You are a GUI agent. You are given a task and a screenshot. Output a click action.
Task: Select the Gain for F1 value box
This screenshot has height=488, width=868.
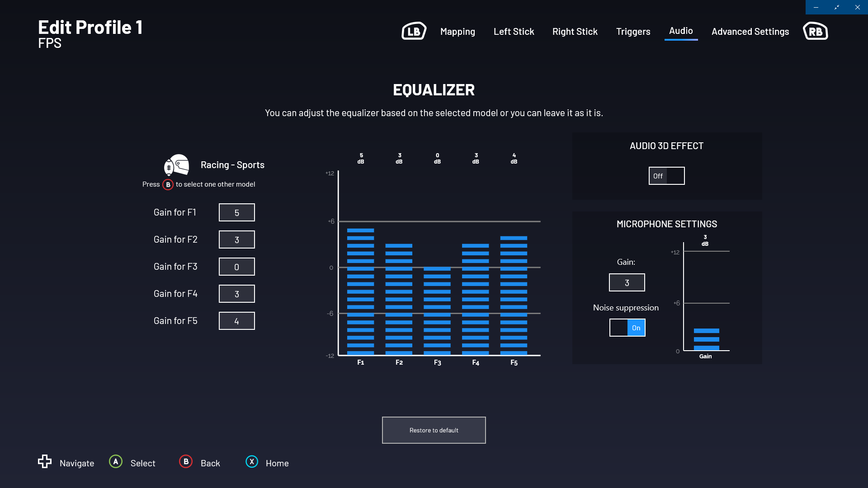(x=236, y=212)
